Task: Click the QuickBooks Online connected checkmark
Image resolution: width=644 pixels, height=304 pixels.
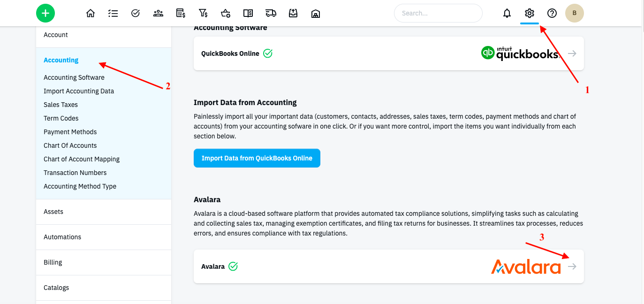Action: pos(268,53)
